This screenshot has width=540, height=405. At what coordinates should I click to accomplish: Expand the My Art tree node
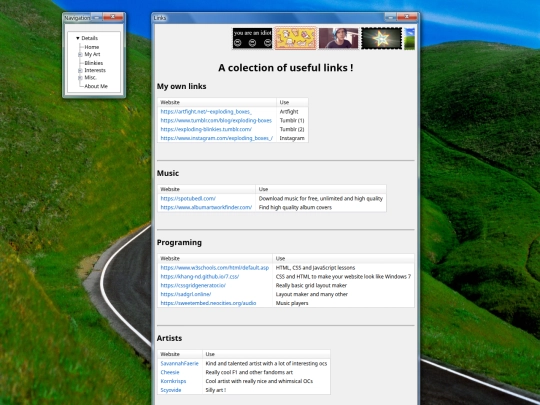[x=80, y=54]
